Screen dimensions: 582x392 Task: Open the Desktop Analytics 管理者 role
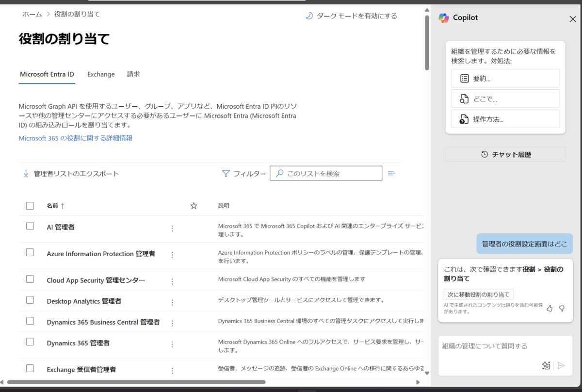[84, 301]
